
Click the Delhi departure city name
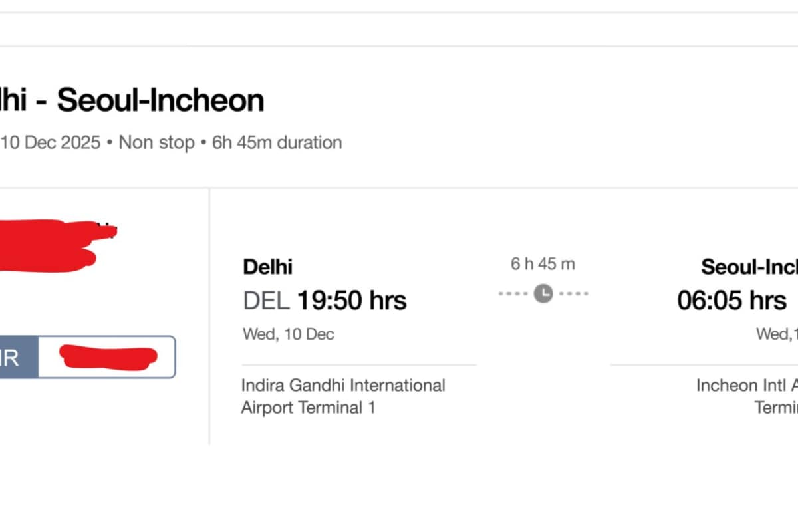click(267, 267)
